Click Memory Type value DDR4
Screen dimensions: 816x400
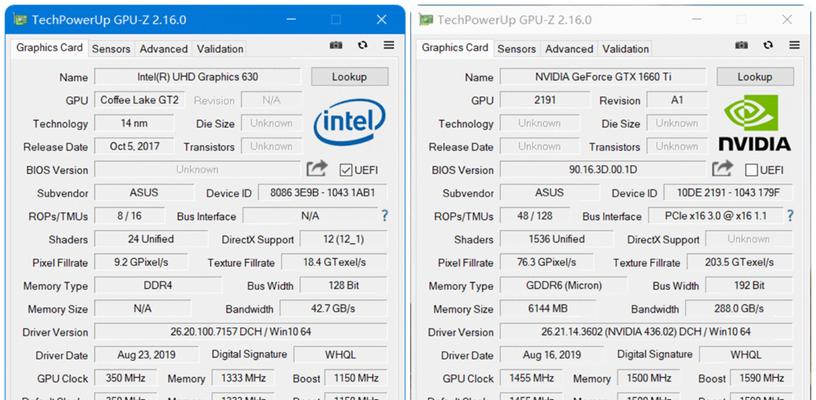[157, 285]
